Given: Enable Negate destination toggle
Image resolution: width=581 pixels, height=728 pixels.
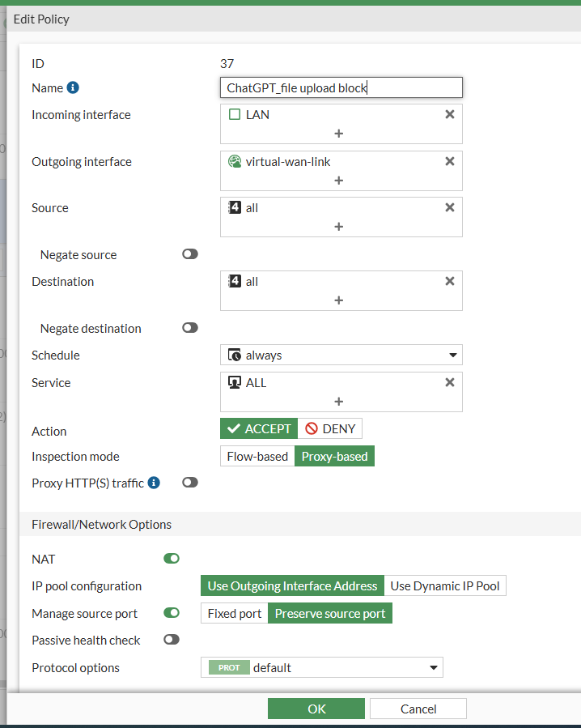Looking at the screenshot, I should (190, 328).
